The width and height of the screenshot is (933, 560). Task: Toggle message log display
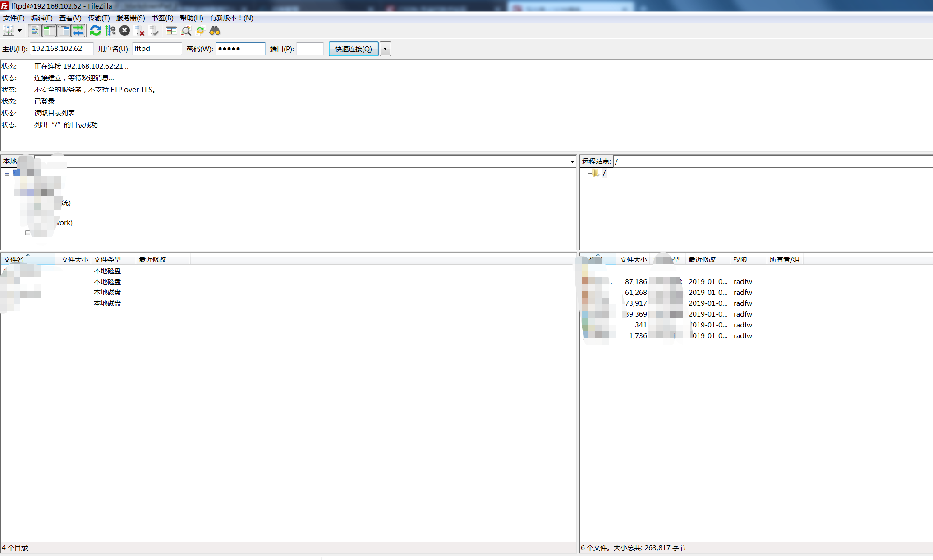[x=34, y=31]
